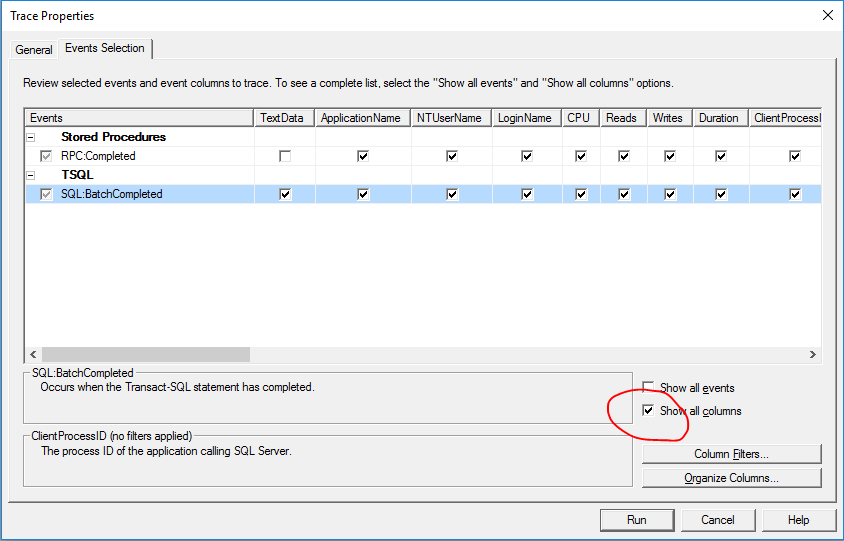
Task: Uncheck Show all columns option
Action: click(x=649, y=411)
